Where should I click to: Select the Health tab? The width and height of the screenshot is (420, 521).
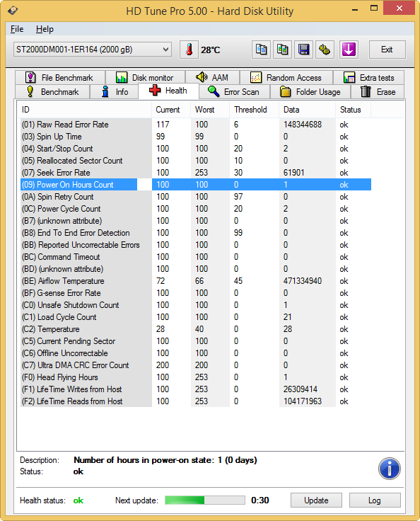coord(168,91)
